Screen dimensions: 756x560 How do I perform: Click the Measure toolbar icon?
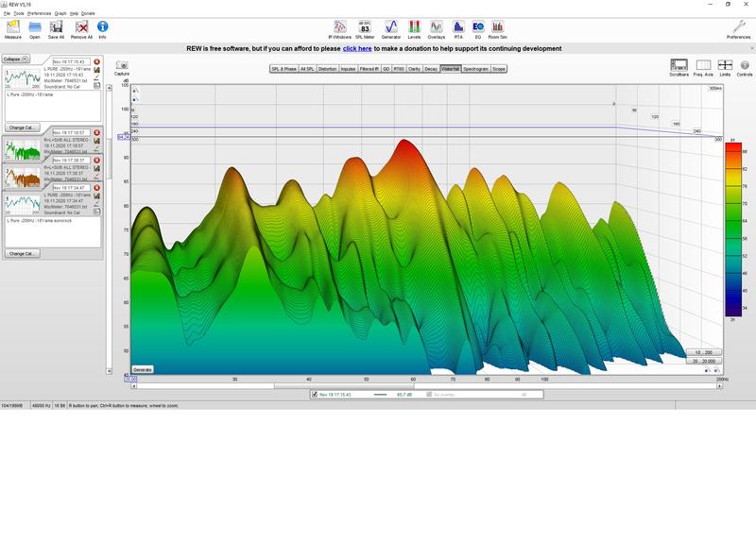(x=12, y=28)
